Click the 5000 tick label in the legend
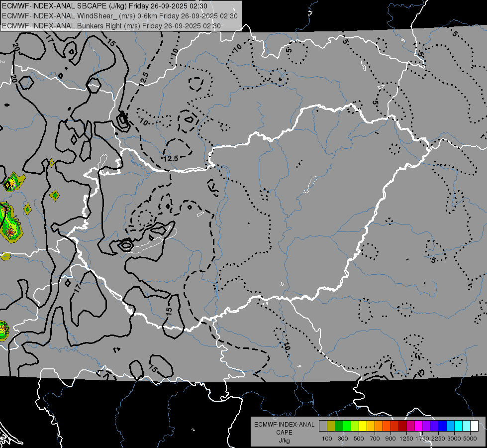487x448 pixels. pyautogui.click(x=470, y=439)
